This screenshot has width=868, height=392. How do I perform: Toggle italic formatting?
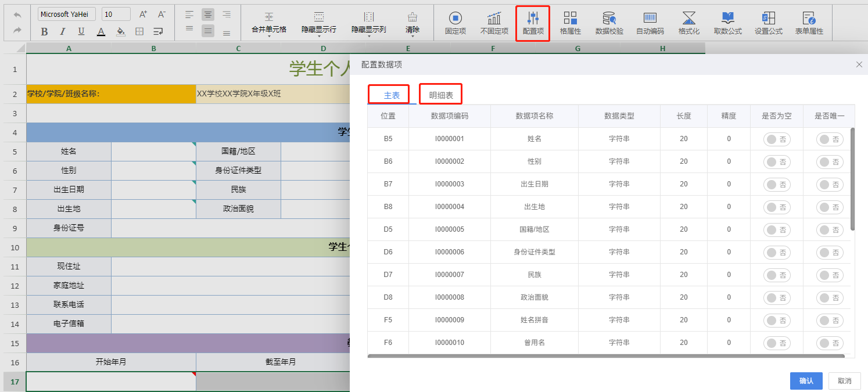(63, 31)
